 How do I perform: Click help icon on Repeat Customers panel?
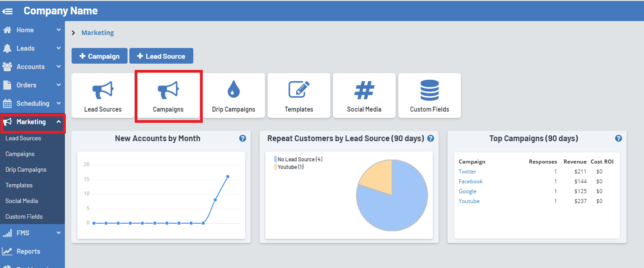coord(431,138)
